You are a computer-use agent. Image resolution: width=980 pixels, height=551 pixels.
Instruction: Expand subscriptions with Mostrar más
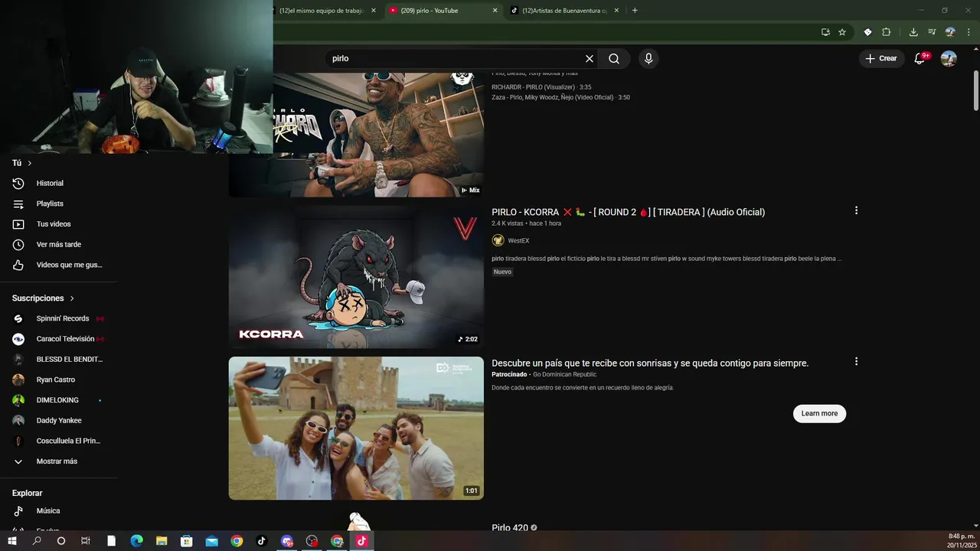[x=58, y=461]
